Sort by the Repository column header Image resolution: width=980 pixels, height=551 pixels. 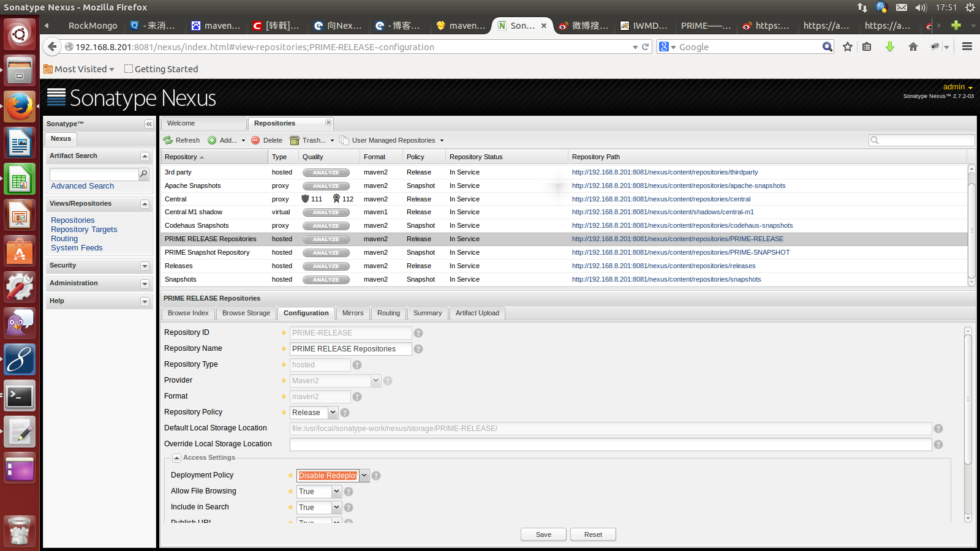(215, 157)
